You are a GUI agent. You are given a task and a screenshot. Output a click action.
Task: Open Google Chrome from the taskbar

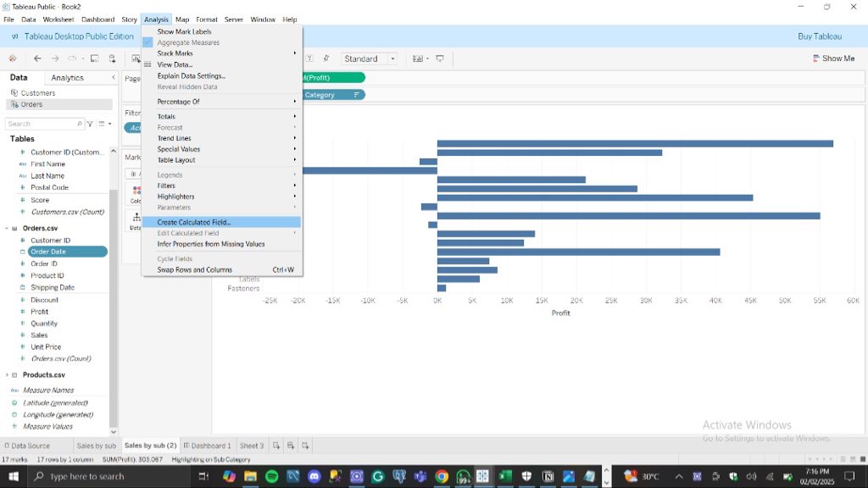click(x=441, y=476)
